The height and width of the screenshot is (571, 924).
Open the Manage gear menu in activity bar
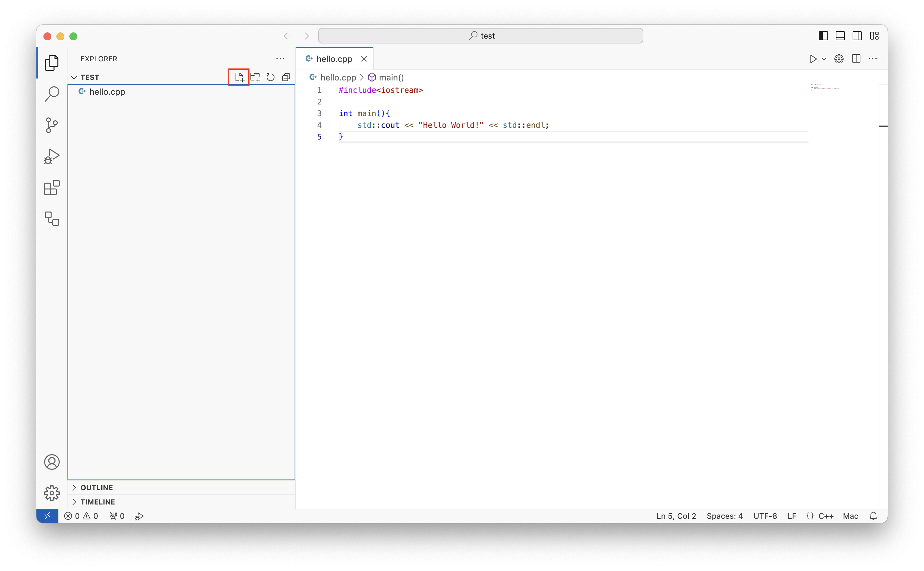52,493
